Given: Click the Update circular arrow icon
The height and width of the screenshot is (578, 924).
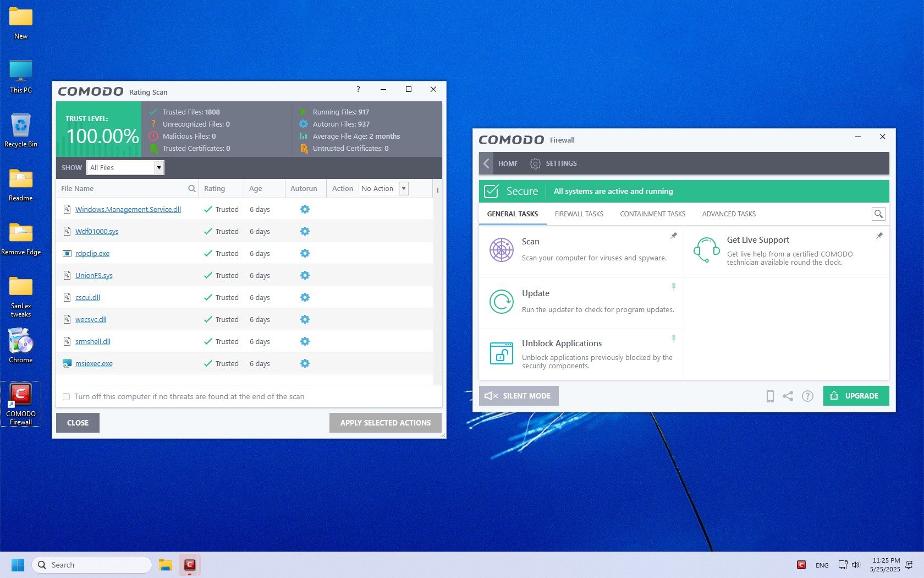Looking at the screenshot, I should tap(501, 302).
